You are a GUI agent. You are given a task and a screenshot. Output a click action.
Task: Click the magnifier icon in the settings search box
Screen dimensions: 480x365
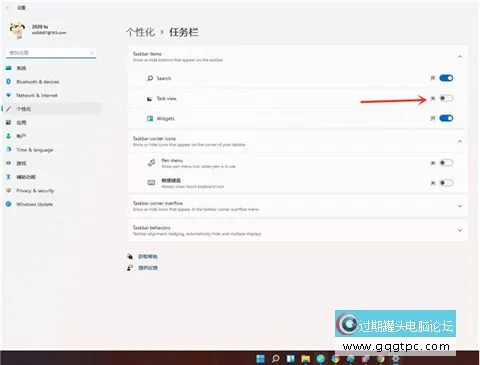coord(92,53)
